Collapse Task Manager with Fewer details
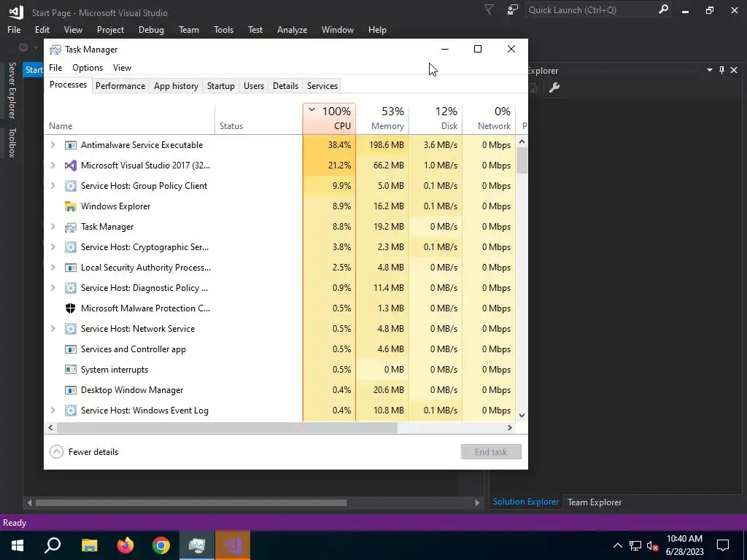747x560 pixels. coord(84,452)
